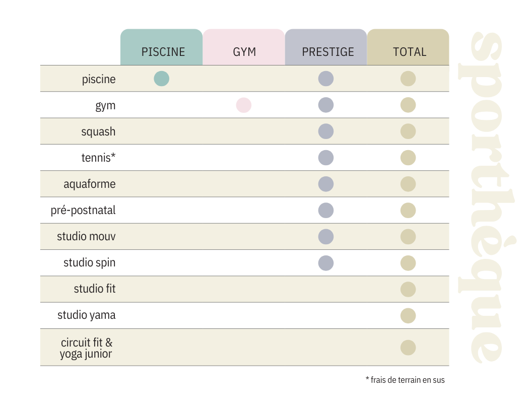The width and height of the screenshot is (532, 411).
Task: Select the PISCINE column tab
Action: (162, 47)
